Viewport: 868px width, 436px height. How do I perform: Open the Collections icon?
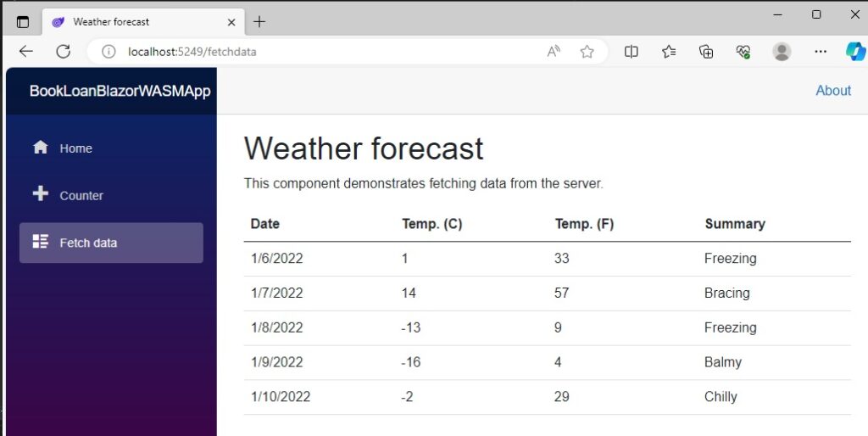[706, 52]
